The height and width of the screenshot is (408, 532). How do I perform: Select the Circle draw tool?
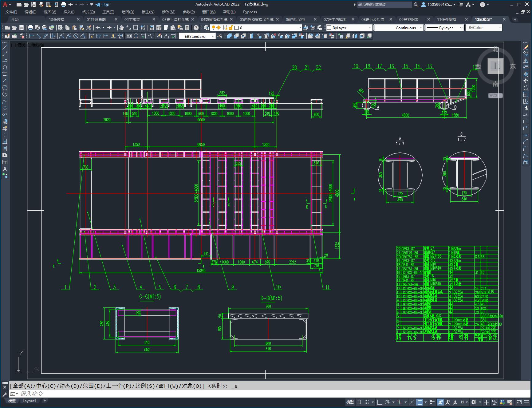pyautogui.click(x=5, y=88)
